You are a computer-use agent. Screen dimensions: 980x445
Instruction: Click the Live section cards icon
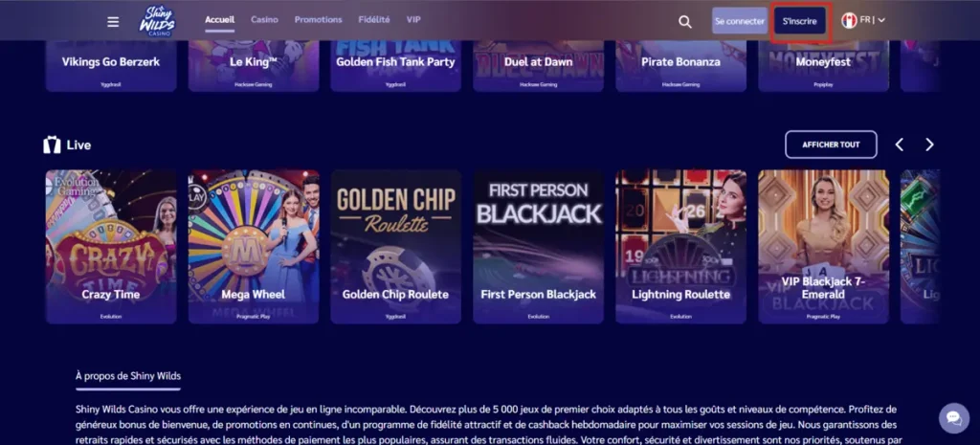[52, 145]
